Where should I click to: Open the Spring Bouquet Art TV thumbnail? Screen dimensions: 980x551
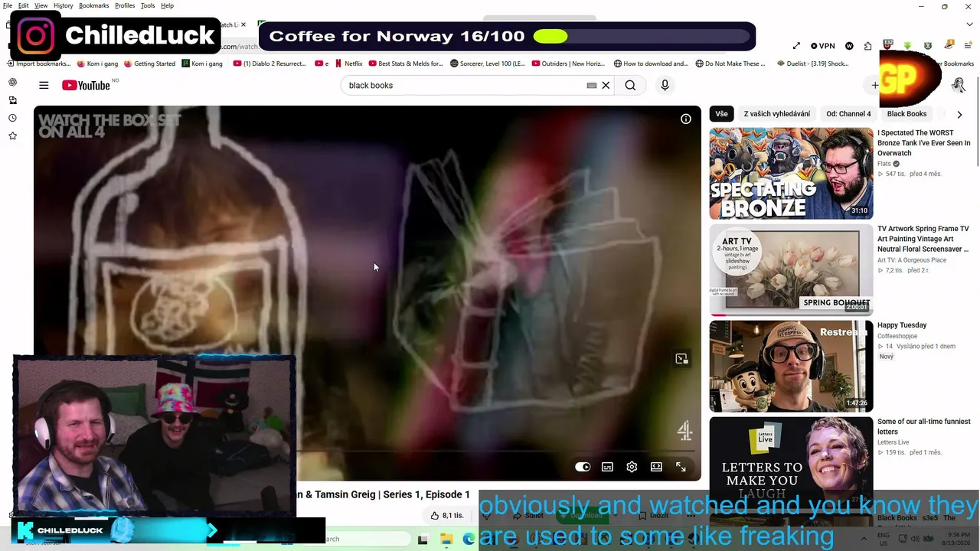[791, 269]
